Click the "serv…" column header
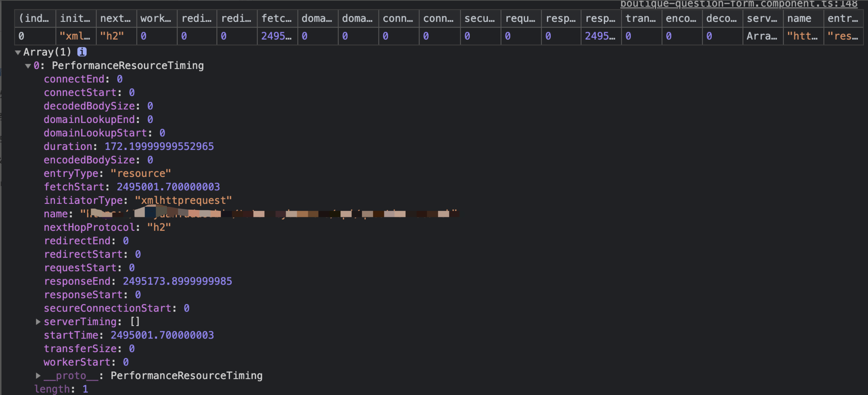Image resolution: width=868 pixels, height=395 pixels. pyautogui.click(x=763, y=18)
